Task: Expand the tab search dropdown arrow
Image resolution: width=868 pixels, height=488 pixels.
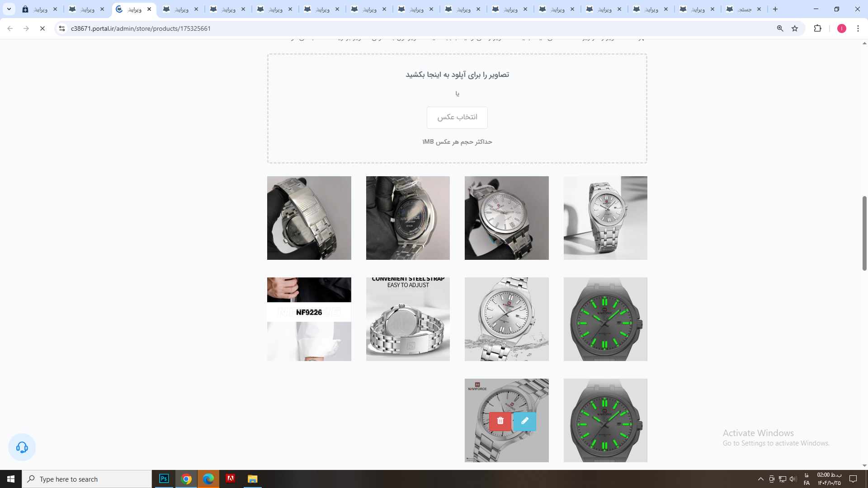Action: click(9, 9)
